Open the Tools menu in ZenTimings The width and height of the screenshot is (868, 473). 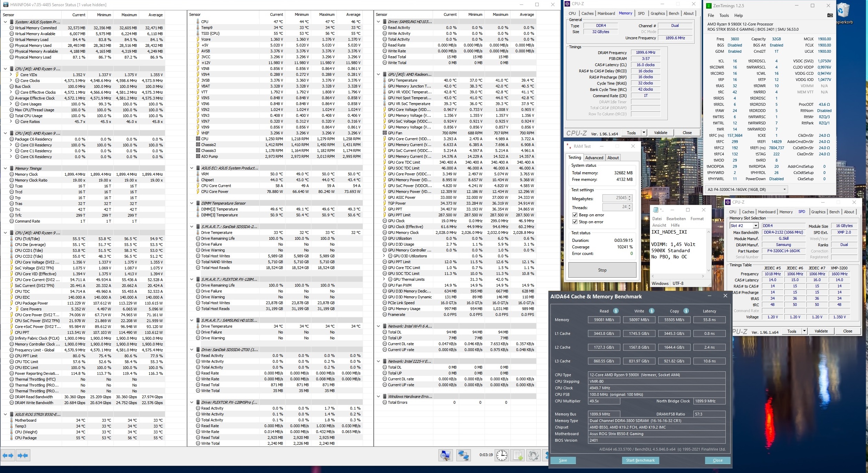(x=724, y=16)
